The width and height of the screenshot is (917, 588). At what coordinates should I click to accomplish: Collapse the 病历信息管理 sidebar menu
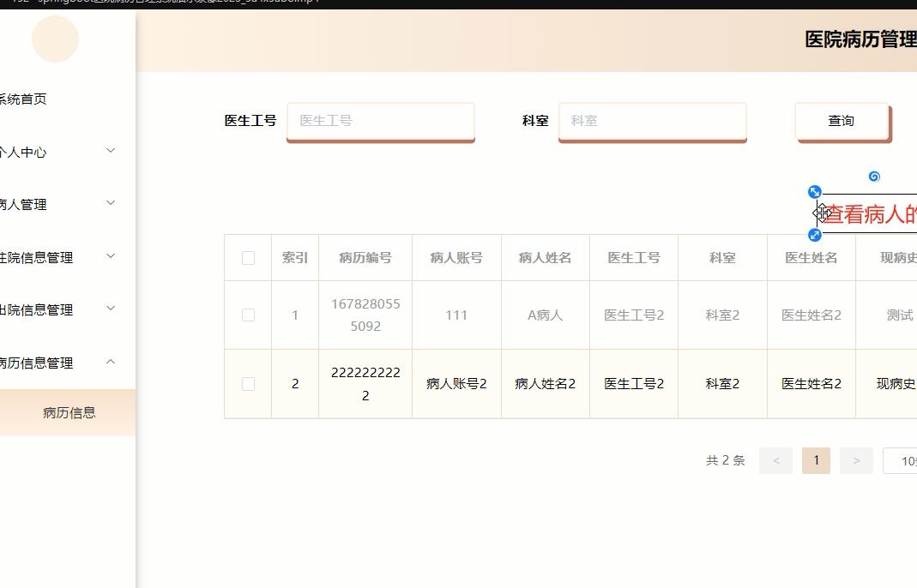pos(56,362)
